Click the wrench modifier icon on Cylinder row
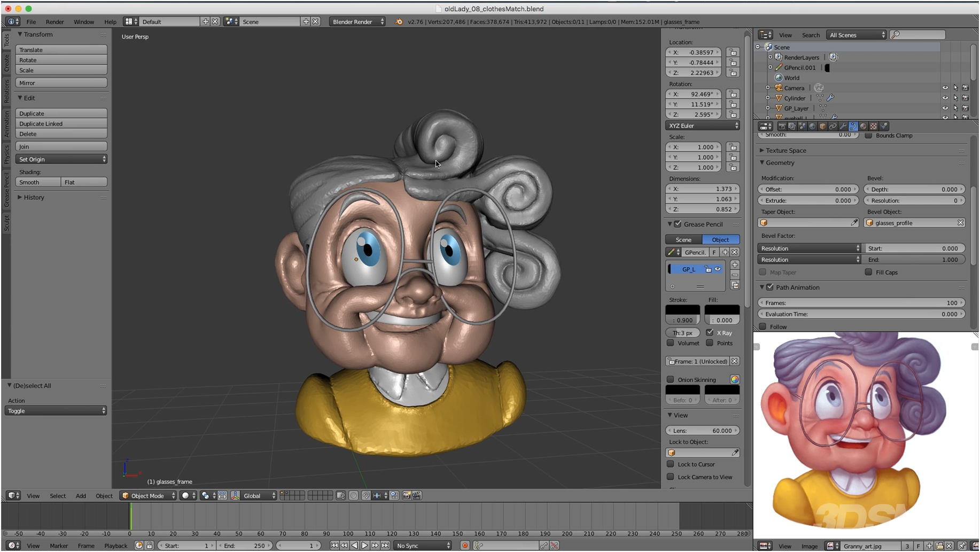Viewport: 980px width, 552px height. pyautogui.click(x=830, y=98)
